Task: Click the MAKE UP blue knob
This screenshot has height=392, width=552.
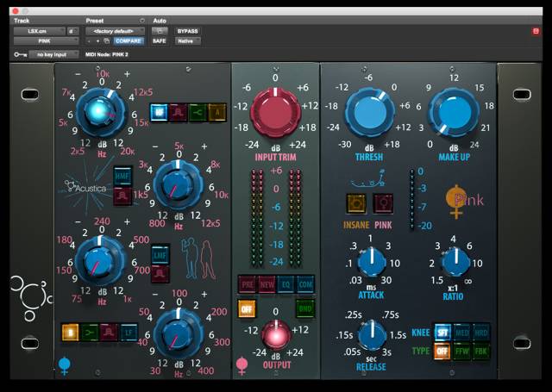Action: pos(454,112)
